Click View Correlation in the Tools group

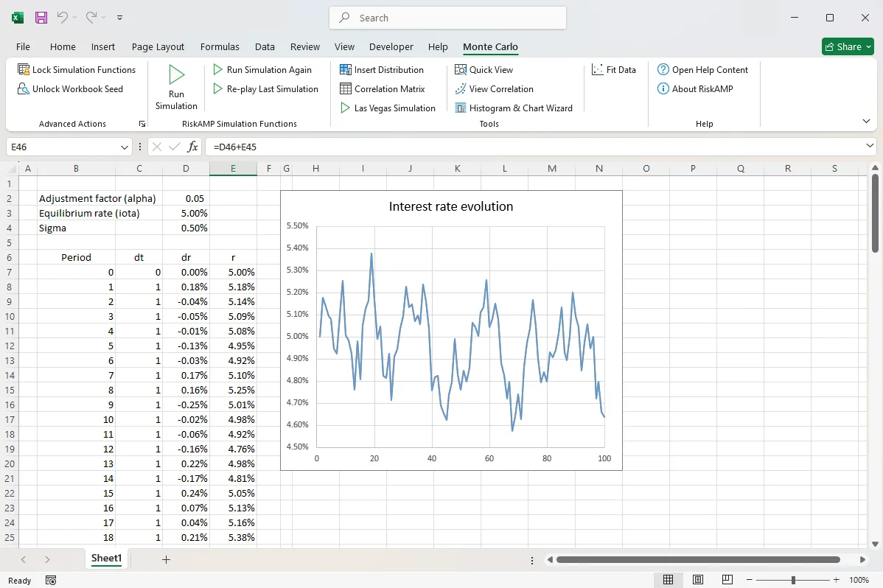pyautogui.click(x=494, y=88)
